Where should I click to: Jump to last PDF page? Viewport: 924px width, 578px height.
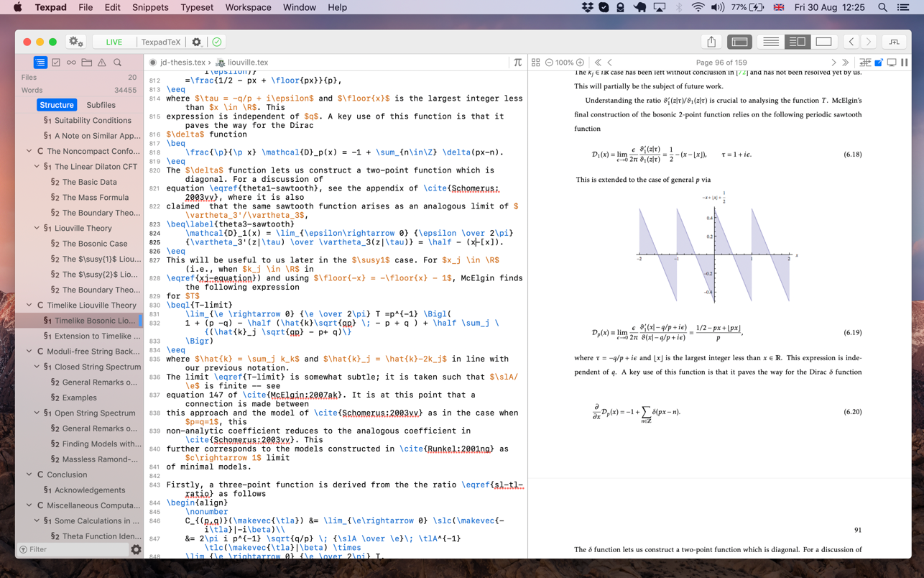point(846,63)
